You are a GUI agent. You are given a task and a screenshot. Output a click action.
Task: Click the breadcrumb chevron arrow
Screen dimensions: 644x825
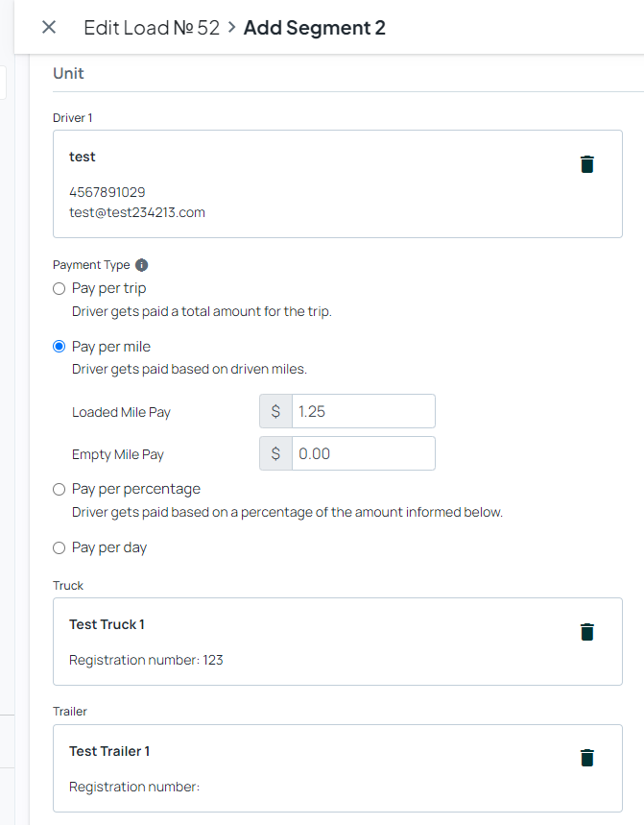coord(232,27)
